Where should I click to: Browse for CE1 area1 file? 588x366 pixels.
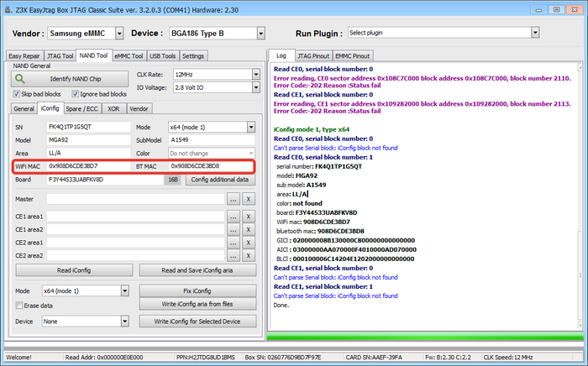click(234, 217)
